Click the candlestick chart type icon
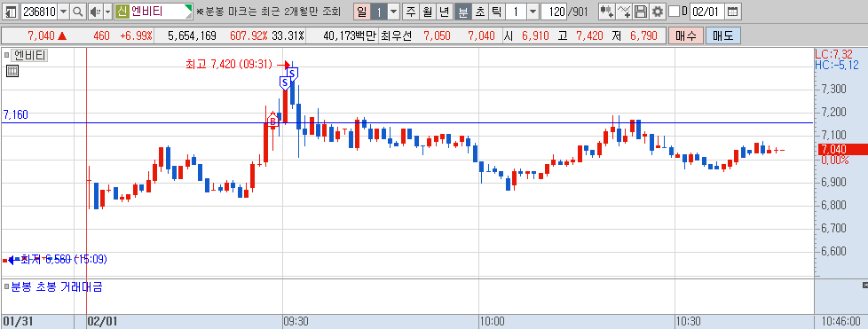Screen dimensions: 868x329 click(x=608, y=11)
